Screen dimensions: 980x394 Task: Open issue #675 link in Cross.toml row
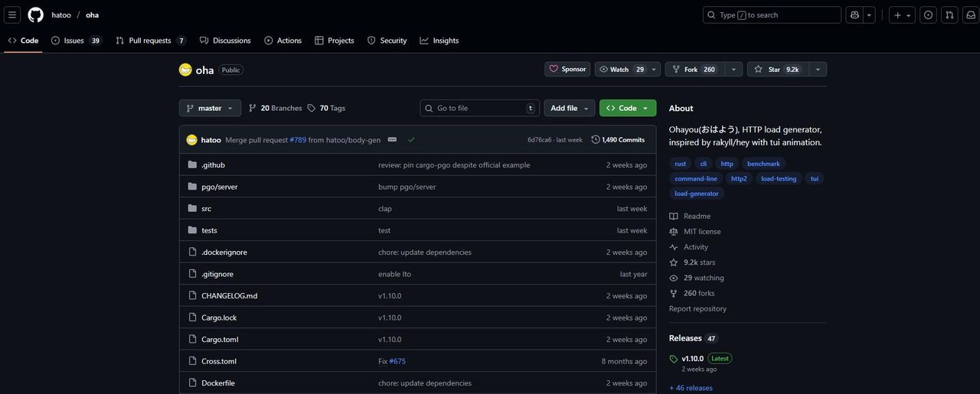pyautogui.click(x=397, y=361)
